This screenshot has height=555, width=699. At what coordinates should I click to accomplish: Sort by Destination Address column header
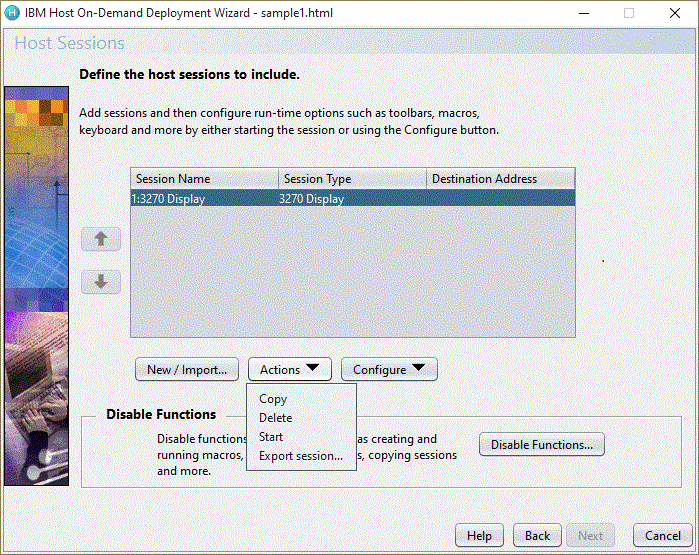point(501,179)
